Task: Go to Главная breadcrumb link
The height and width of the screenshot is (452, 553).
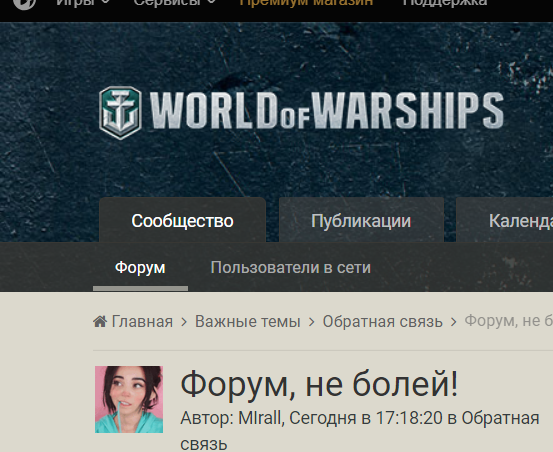Action: click(x=142, y=321)
